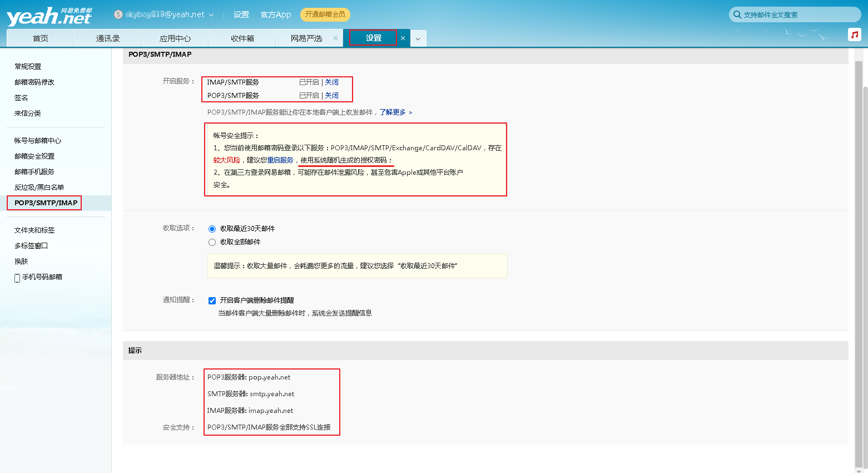The width and height of the screenshot is (868, 473).
Task: Click the music note icon
Action: coord(854,35)
